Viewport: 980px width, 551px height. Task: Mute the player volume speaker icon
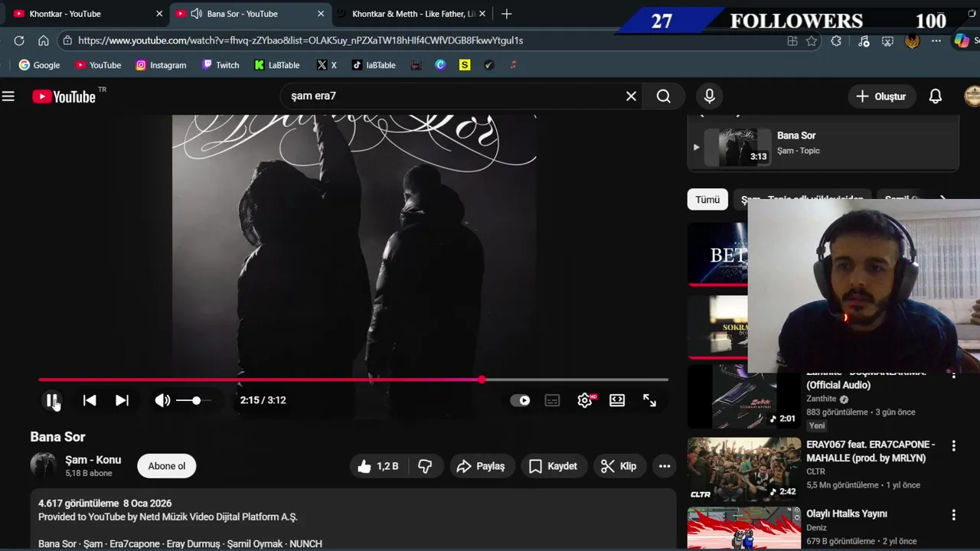(162, 400)
